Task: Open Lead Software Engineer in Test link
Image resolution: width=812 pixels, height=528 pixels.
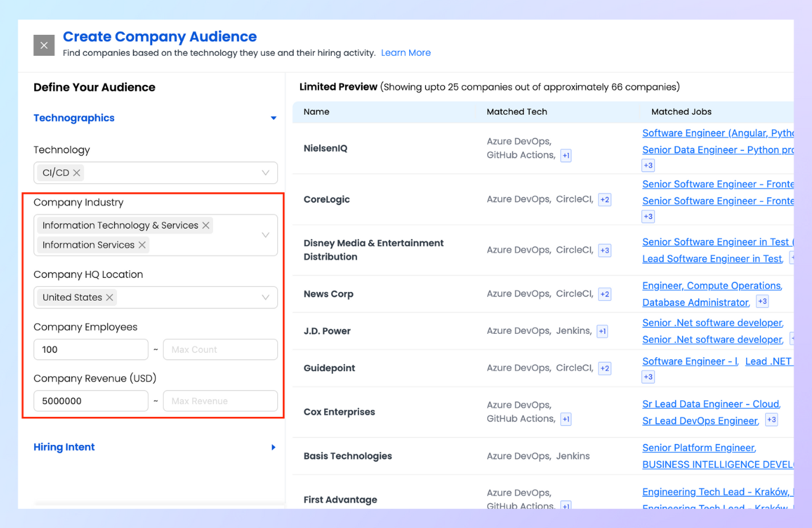Action: 712,259
